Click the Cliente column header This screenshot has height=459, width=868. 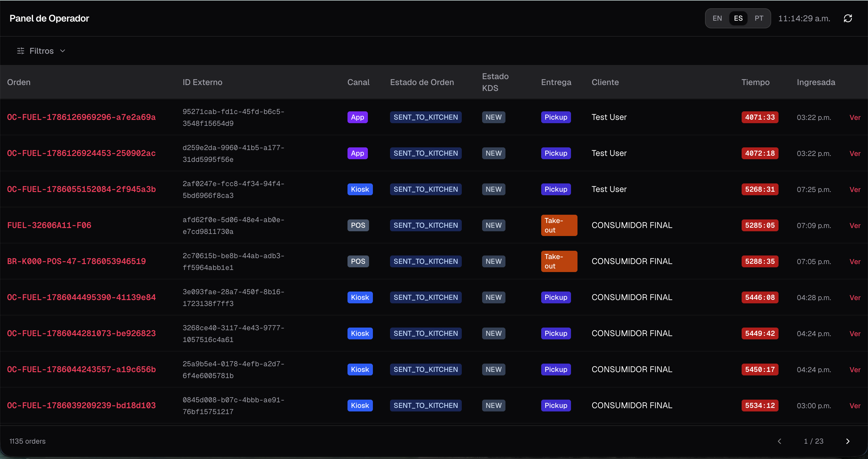point(605,82)
